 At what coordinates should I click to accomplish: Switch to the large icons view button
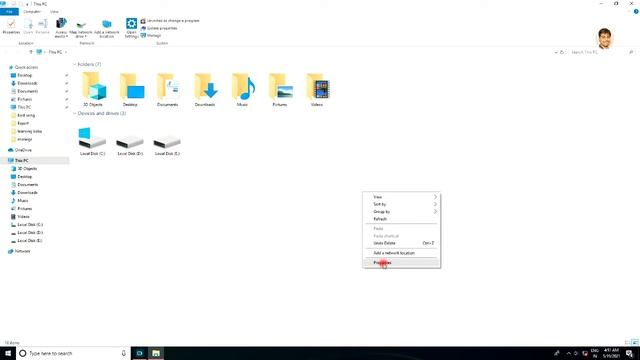coord(635,342)
